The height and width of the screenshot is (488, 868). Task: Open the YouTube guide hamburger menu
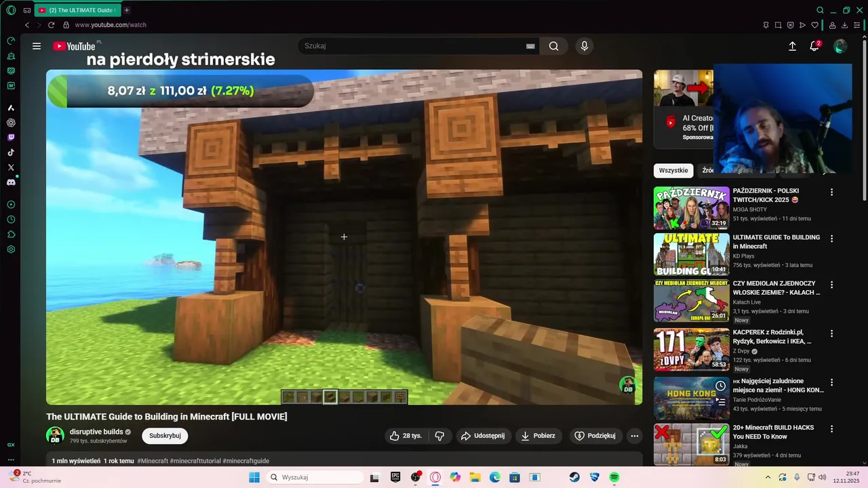coord(37,46)
